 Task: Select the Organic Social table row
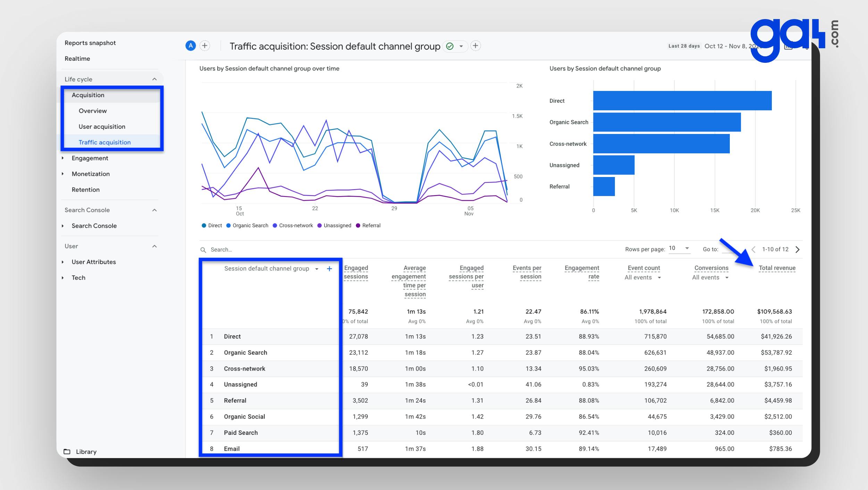click(x=502, y=416)
